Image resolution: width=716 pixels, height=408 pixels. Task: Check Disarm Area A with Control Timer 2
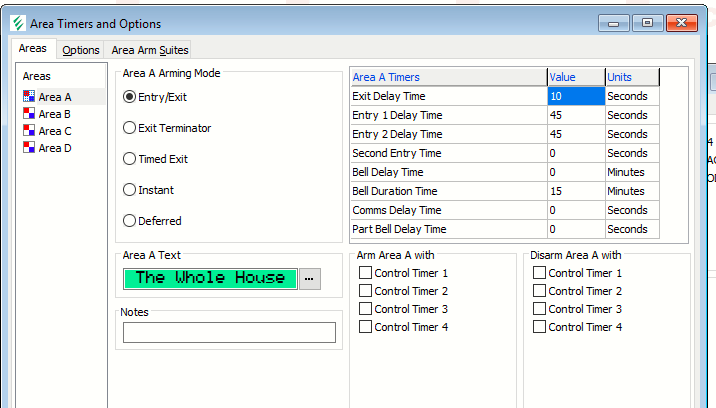pyautogui.click(x=539, y=291)
